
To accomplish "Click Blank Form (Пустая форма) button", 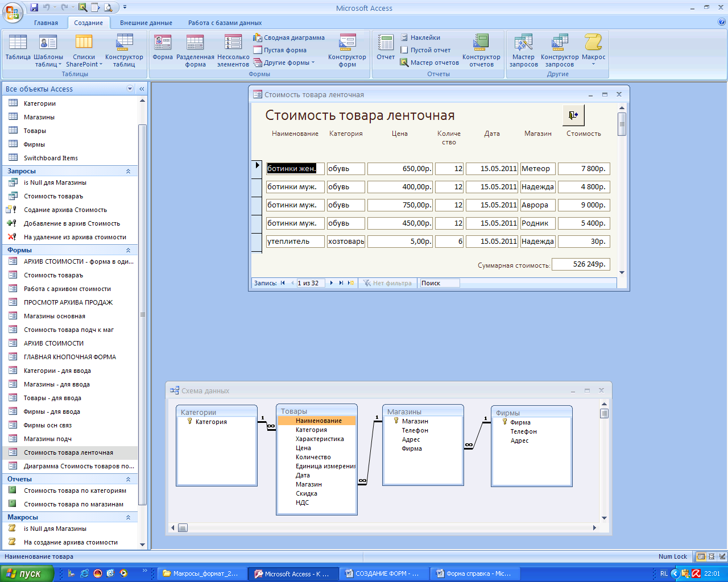I will (280, 50).
